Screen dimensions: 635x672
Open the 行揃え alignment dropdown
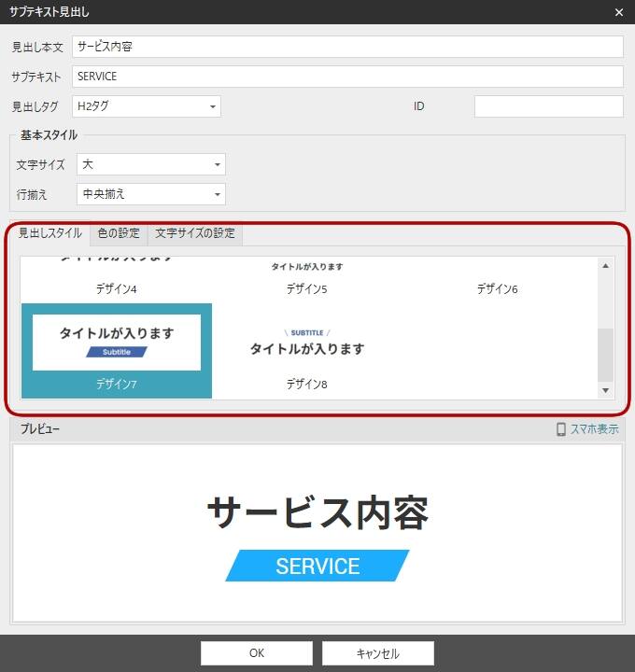(151, 194)
